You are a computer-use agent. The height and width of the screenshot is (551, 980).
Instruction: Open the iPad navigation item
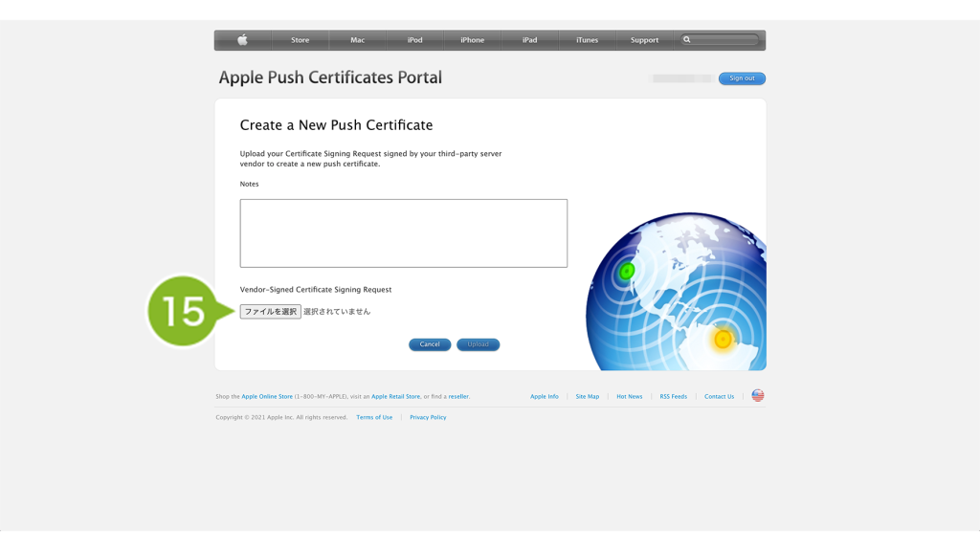(x=529, y=40)
